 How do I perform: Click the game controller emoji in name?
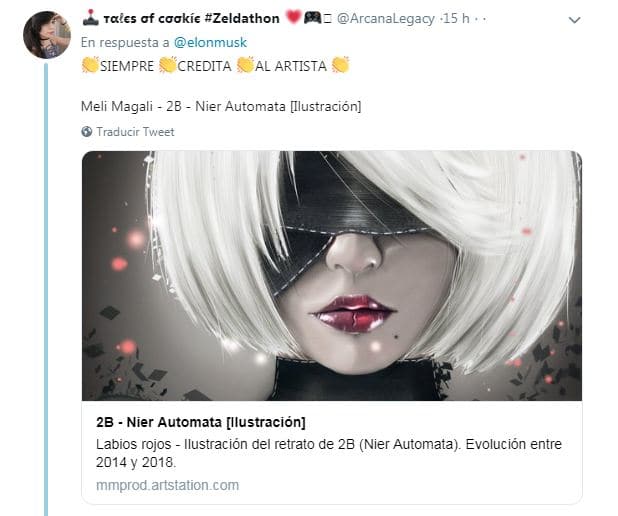click(x=312, y=17)
